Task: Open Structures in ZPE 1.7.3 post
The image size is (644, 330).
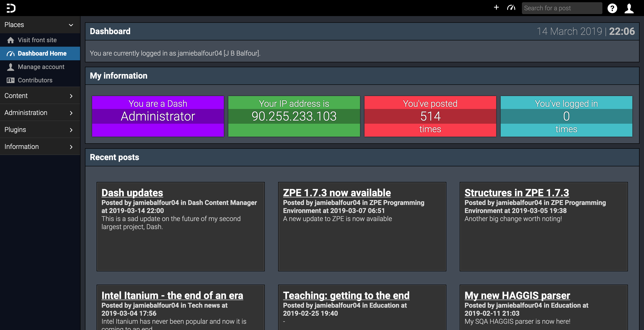Action: 517,193
